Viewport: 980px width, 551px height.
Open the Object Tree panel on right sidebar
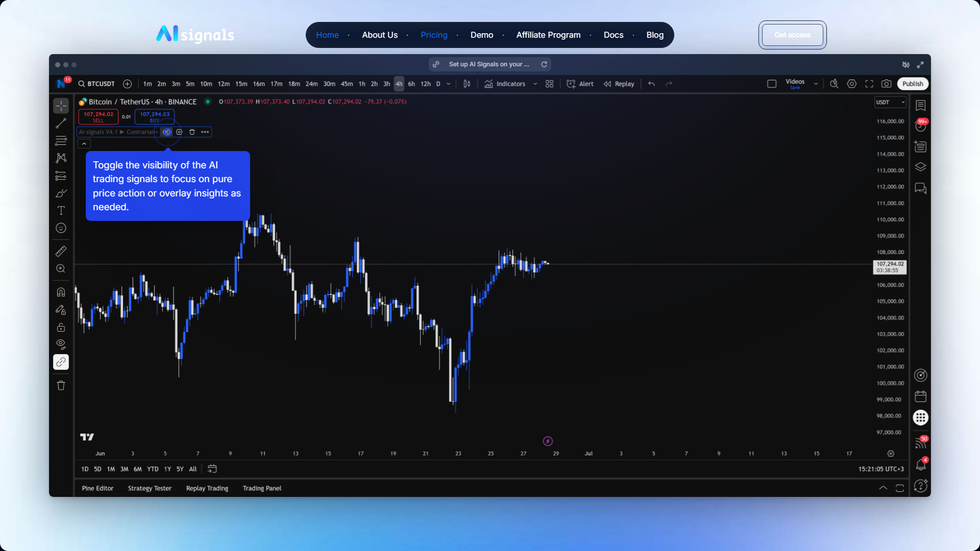921,167
